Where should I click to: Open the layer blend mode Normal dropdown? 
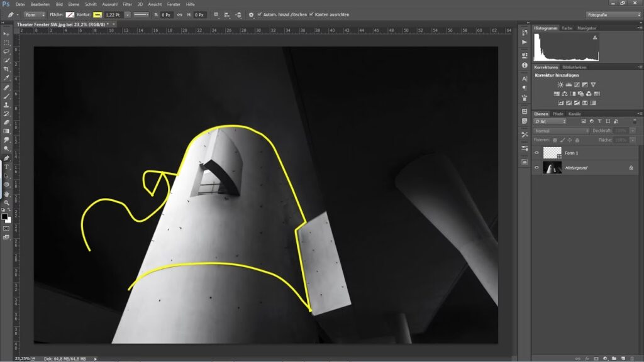click(x=561, y=131)
